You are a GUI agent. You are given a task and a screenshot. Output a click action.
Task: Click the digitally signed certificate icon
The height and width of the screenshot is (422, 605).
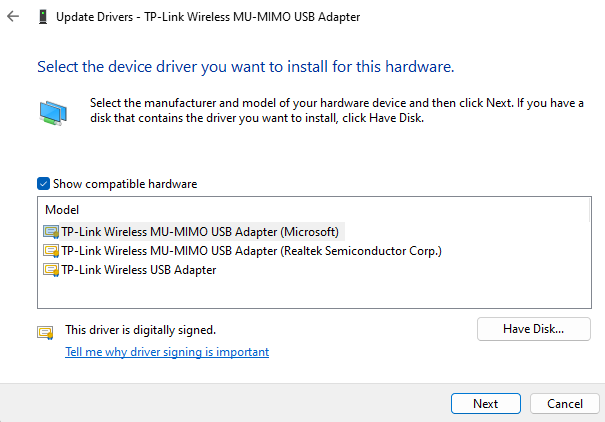(45, 332)
